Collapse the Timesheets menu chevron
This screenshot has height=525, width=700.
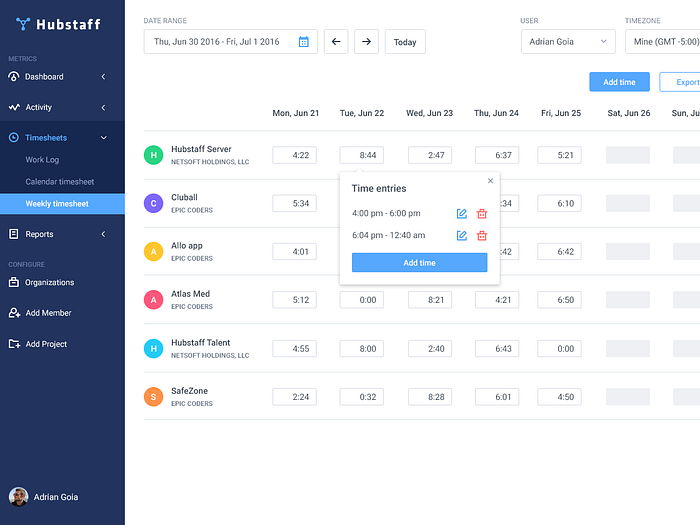click(104, 138)
